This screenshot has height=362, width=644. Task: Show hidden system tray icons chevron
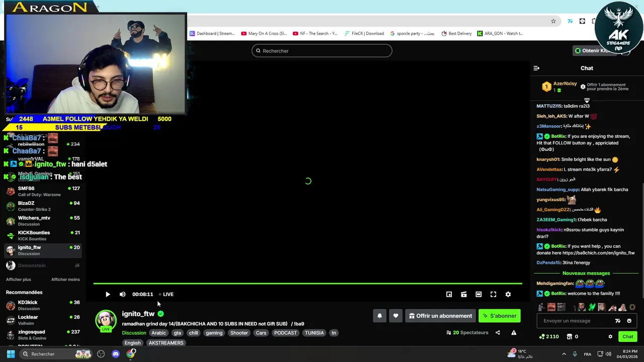(564, 354)
